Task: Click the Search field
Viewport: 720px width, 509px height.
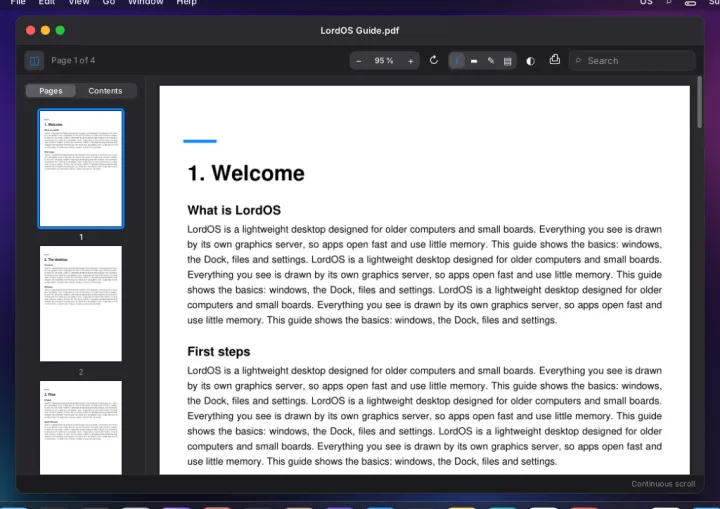Action: (x=632, y=61)
